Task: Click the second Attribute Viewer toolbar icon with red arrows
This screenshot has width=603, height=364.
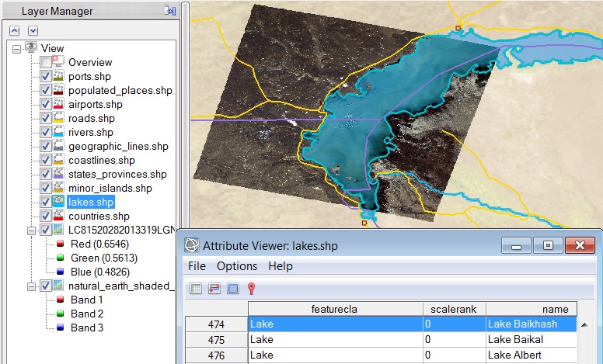Action: pyautogui.click(x=214, y=289)
